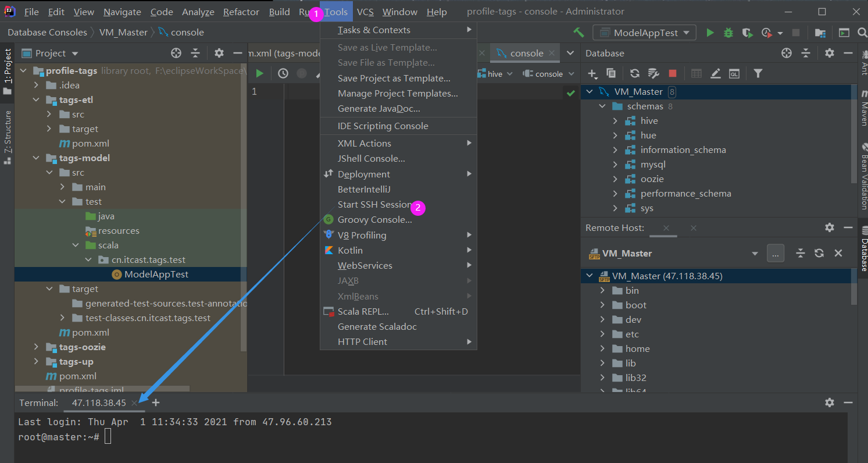Screen dimensions: 868x463
Task: Open Project Structure icon in main toolbar
Action: pyautogui.click(x=820, y=33)
